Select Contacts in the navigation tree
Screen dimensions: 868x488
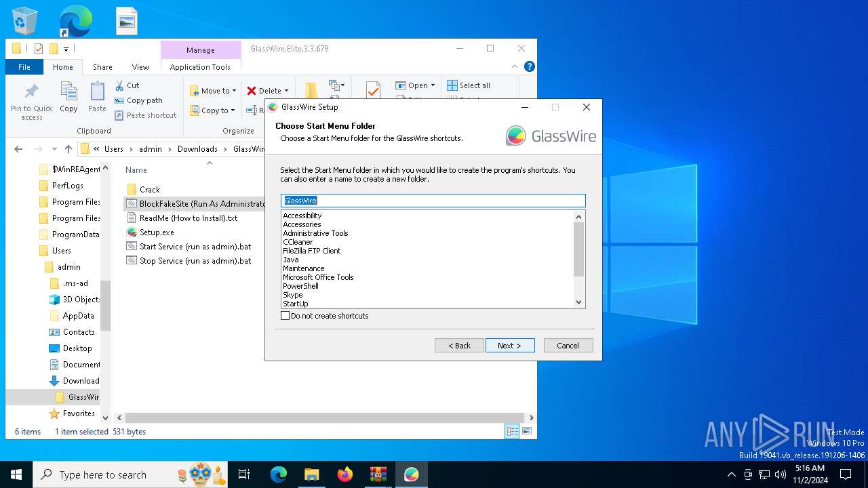pyautogui.click(x=79, y=332)
